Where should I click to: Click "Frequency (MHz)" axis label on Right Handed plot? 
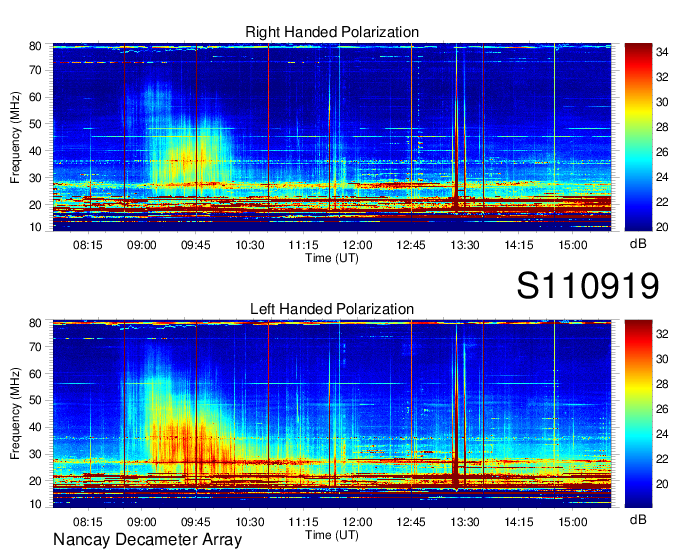tap(15, 137)
